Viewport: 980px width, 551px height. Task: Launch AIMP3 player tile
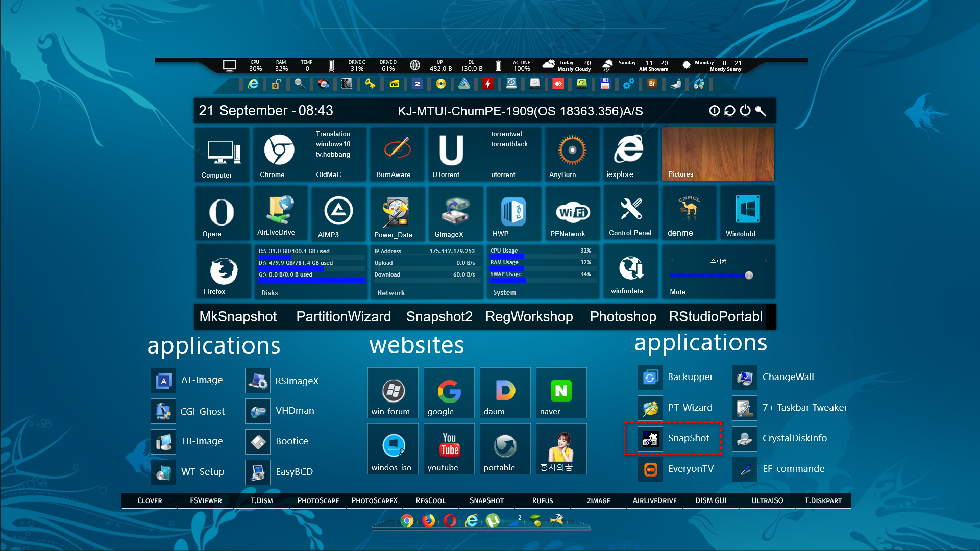point(339,213)
